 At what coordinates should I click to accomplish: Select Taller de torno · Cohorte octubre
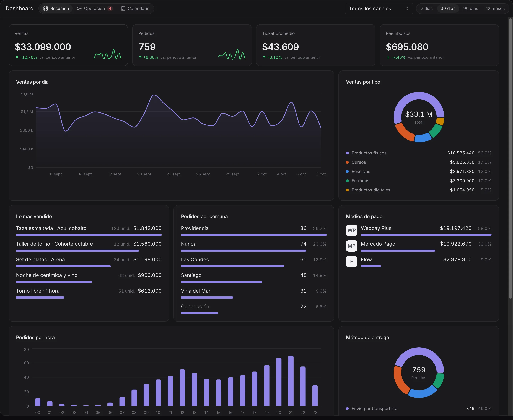(89, 246)
